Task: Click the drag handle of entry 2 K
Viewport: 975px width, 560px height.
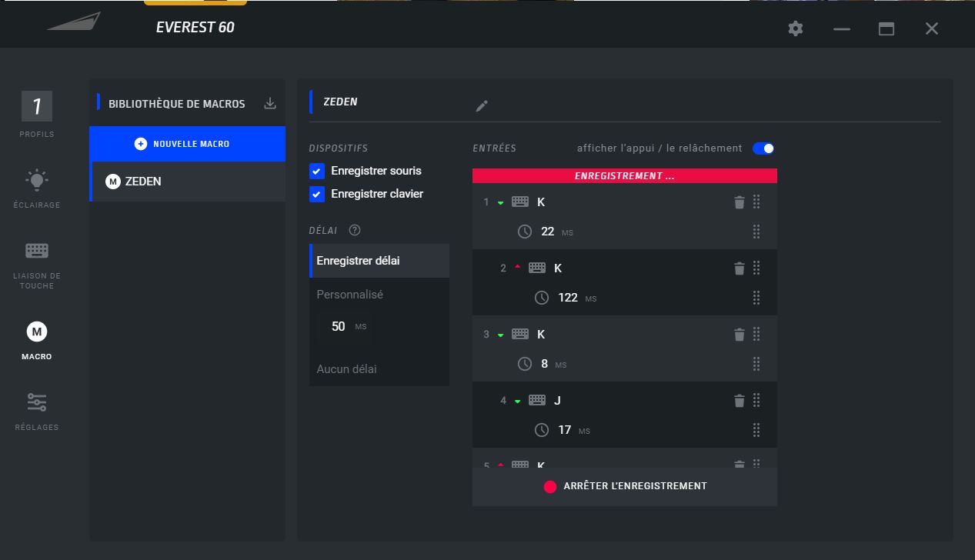Action: [x=756, y=268]
